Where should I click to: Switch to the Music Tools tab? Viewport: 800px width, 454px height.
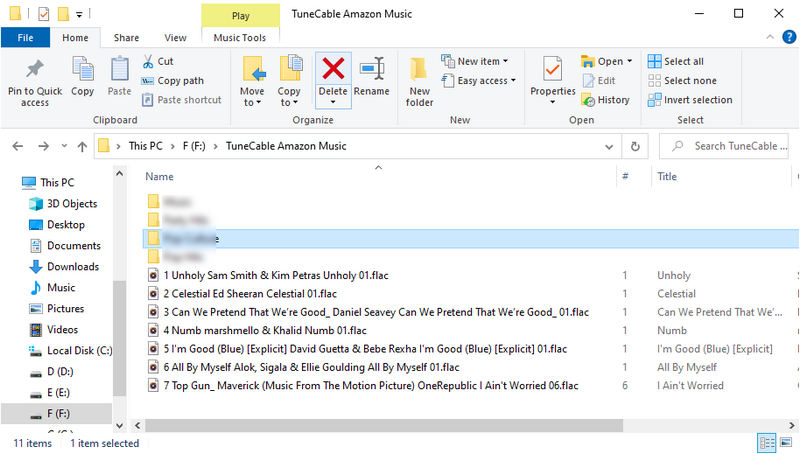pyautogui.click(x=240, y=38)
